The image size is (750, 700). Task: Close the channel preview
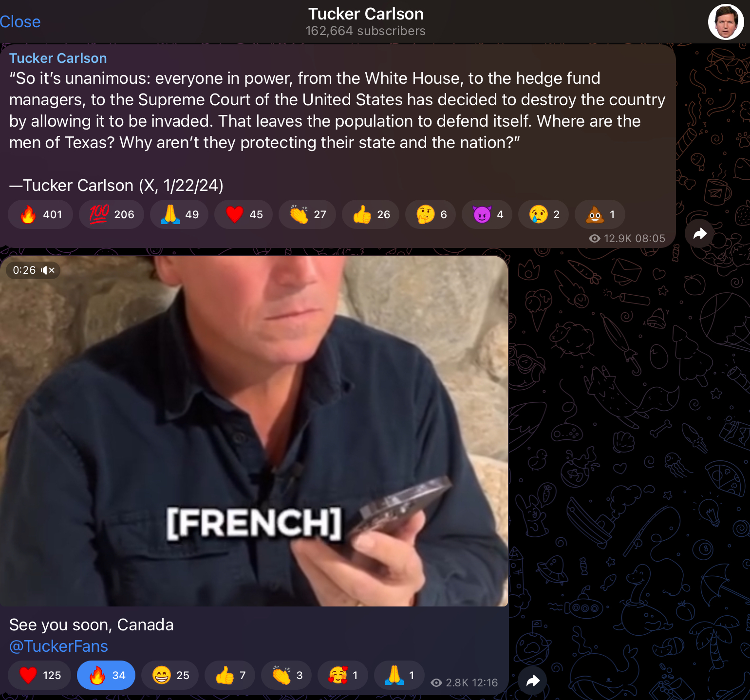[x=20, y=21]
